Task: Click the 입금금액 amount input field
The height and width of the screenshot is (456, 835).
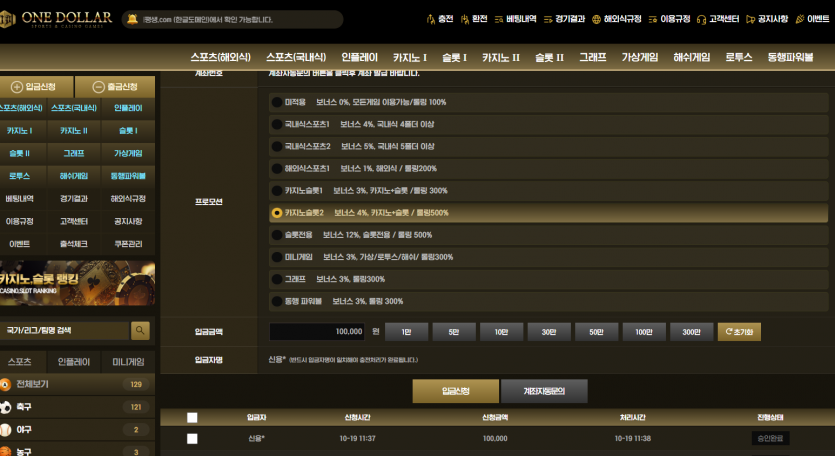Action: [x=317, y=332]
